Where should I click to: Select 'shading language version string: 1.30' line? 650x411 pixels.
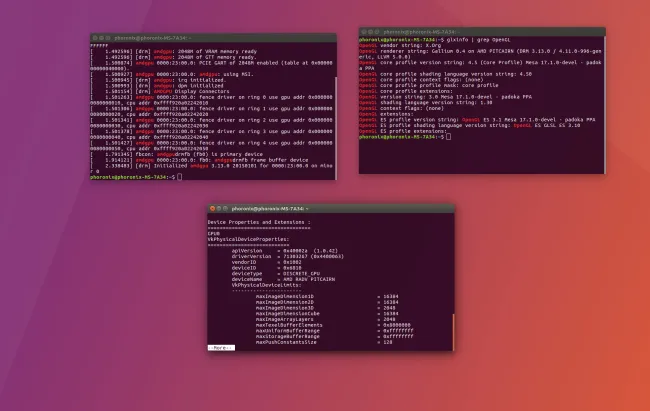426,102
